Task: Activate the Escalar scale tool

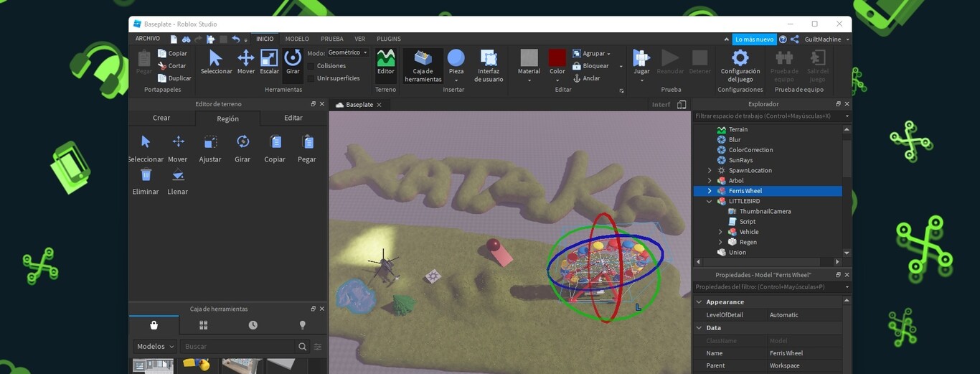Action: click(x=270, y=62)
